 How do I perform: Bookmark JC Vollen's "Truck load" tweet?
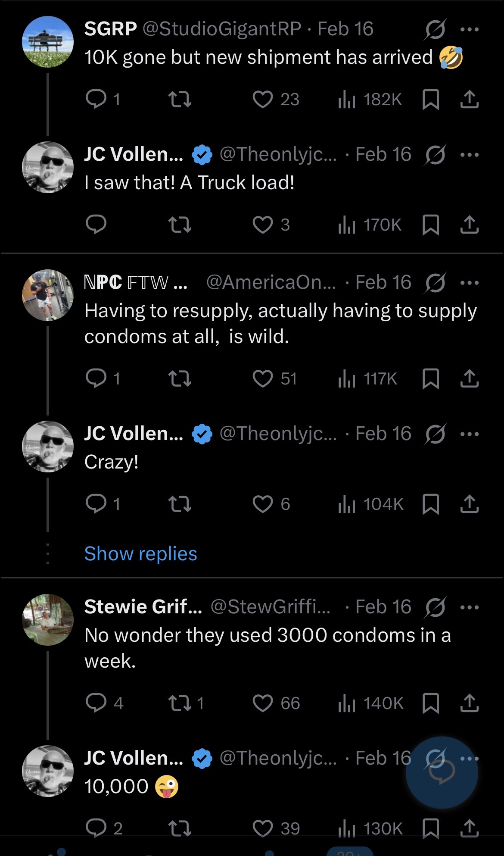431,225
